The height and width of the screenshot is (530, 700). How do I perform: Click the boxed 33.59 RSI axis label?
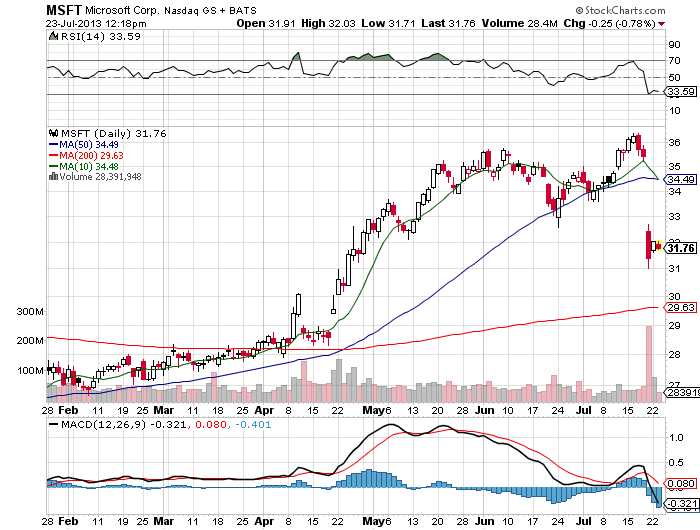click(681, 92)
